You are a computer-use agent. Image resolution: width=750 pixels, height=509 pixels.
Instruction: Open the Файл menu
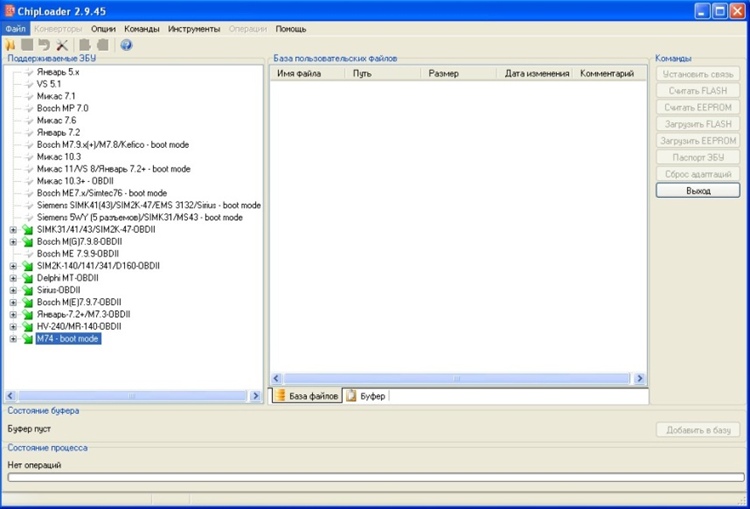[x=16, y=29]
